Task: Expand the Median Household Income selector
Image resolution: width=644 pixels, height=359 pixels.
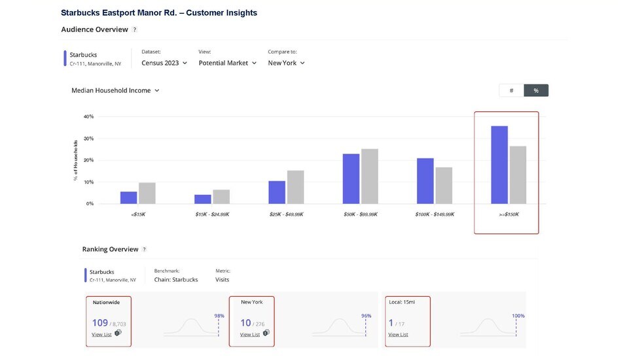Action: pyautogui.click(x=115, y=90)
